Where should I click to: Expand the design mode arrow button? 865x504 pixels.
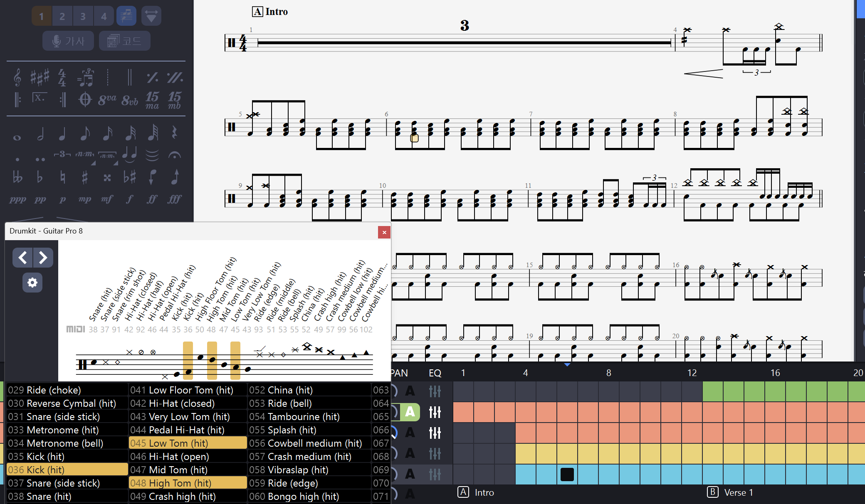(x=151, y=16)
